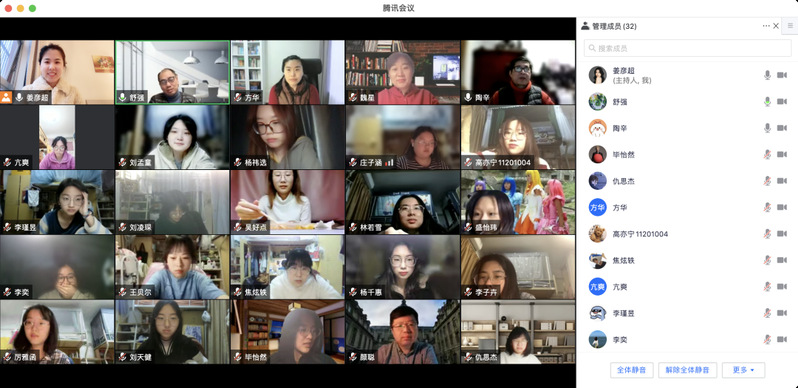Toggle mute for 仇思杰 in the member list
Screen dimensions: 798x388
767,181
